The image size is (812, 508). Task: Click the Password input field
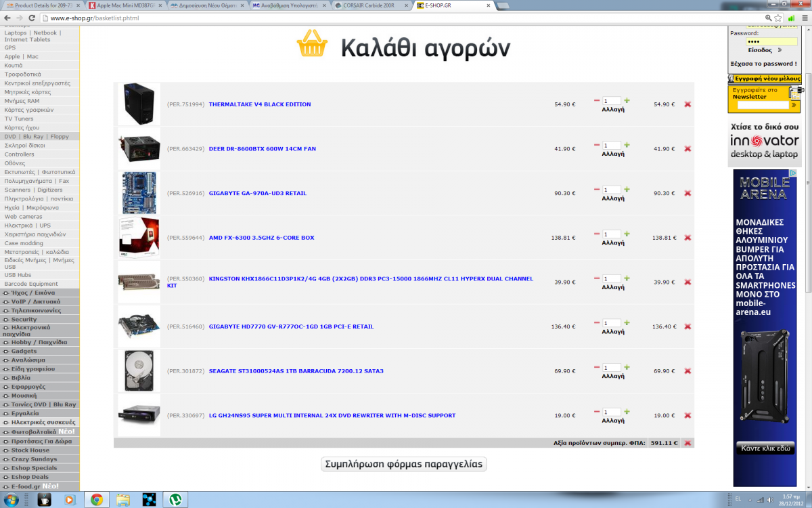tap(771, 41)
